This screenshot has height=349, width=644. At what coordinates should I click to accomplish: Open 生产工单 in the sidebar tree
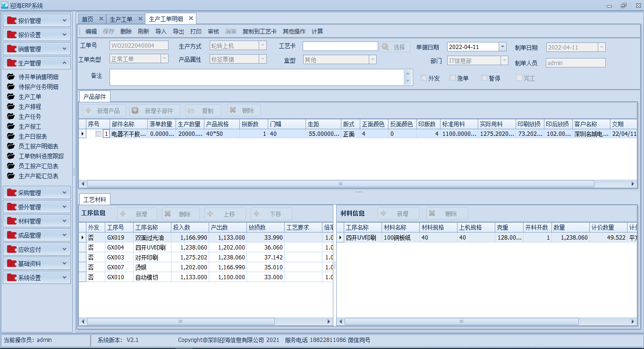(x=30, y=97)
